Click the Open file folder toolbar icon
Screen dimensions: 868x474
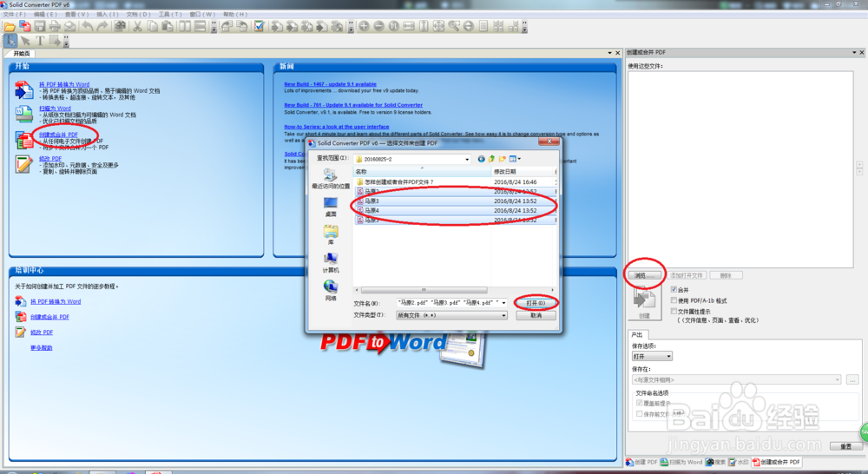point(10,26)
